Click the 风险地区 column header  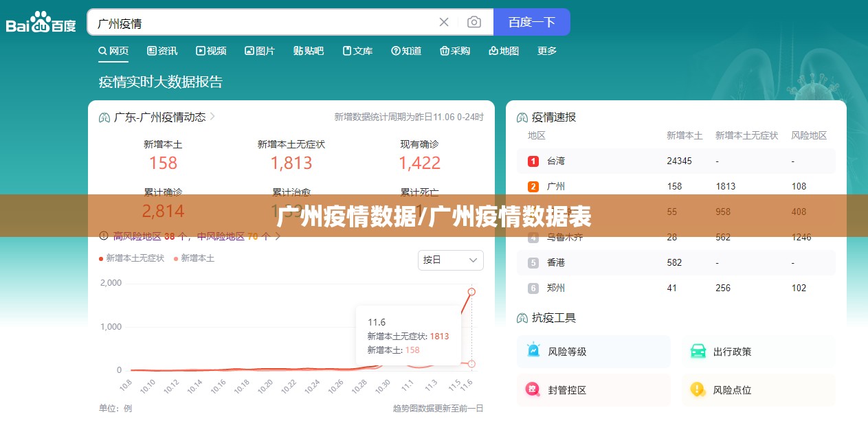click(x=809, y=135)
